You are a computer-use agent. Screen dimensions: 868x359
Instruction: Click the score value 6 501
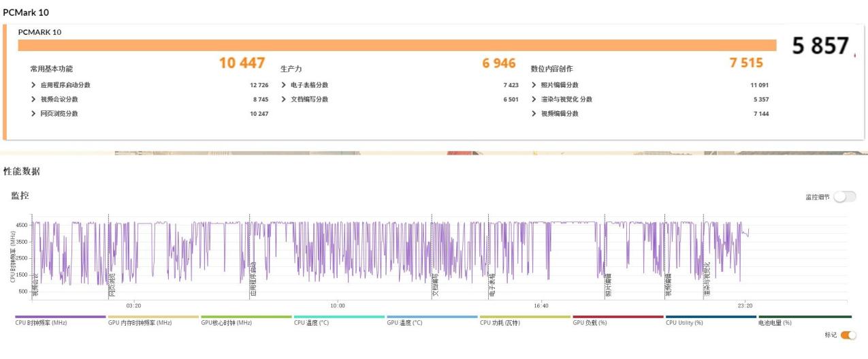(511, 99)
